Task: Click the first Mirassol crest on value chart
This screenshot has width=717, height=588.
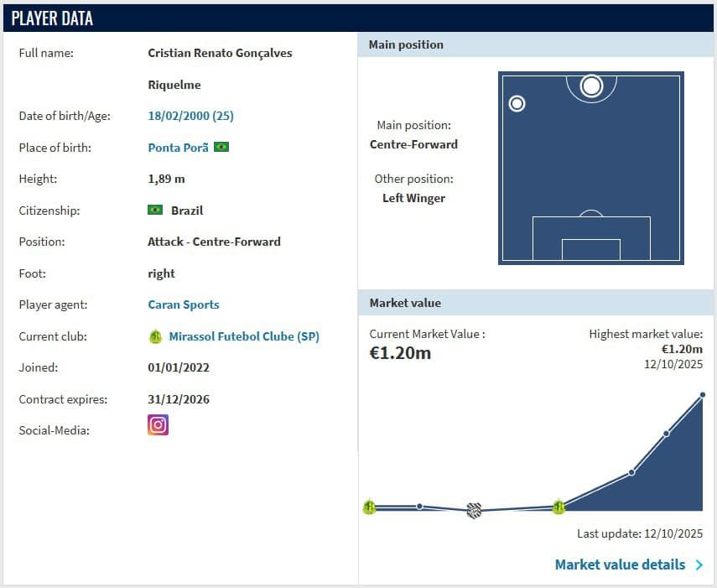Action: click(370, 507)
